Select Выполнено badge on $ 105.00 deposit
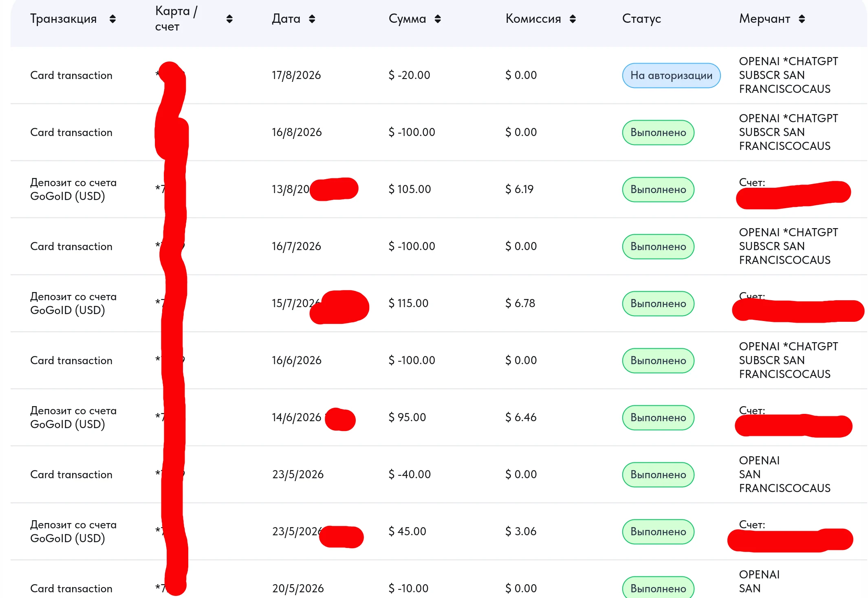 (658, 189)
